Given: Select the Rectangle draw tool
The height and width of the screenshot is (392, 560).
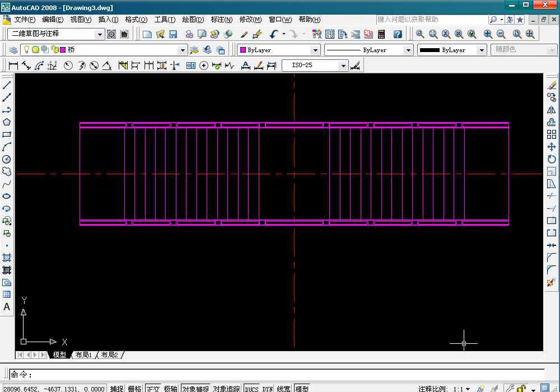Looking at the screenshot, I should (7, 134).
